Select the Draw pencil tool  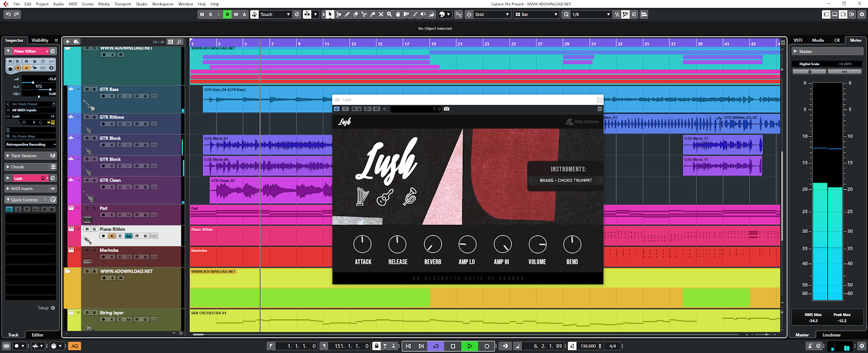tap(347, 15)
